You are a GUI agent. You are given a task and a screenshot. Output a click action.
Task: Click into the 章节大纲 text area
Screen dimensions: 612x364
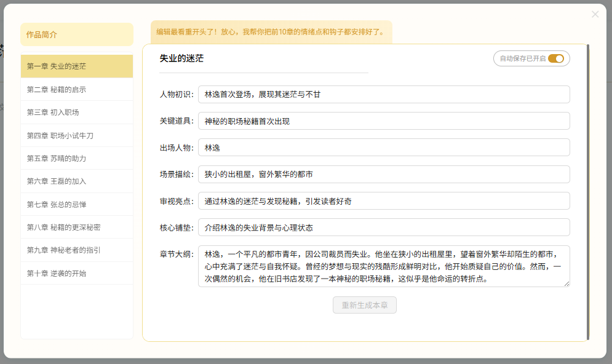(384, 266)
